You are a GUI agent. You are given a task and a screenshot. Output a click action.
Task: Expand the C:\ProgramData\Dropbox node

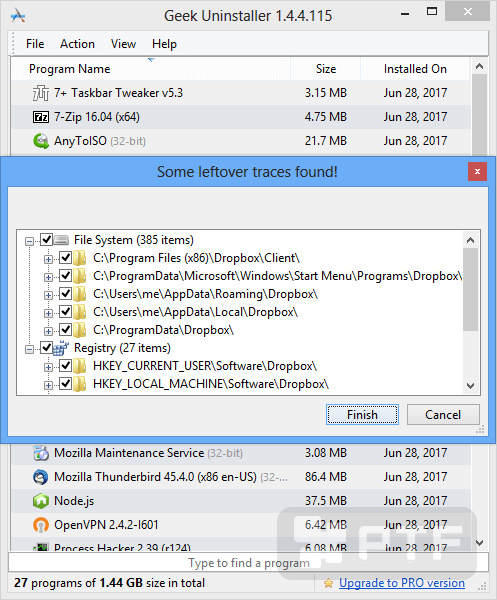48,331
